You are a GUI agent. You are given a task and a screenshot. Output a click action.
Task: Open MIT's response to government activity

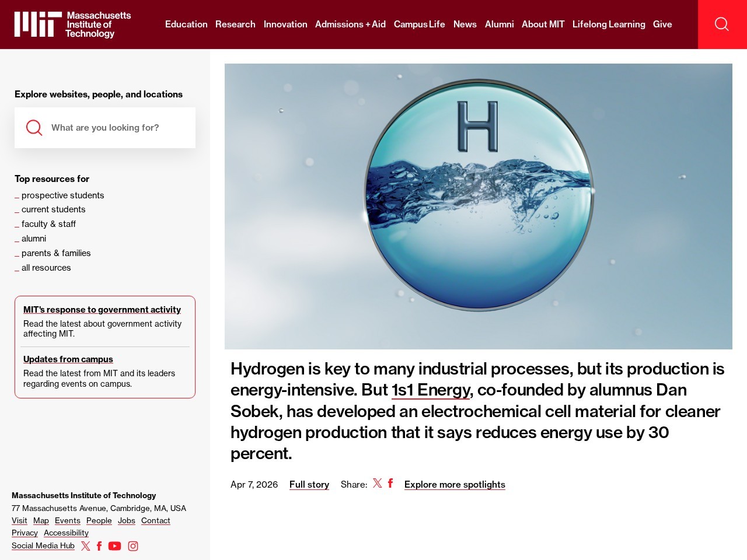(x=102, y=310)
